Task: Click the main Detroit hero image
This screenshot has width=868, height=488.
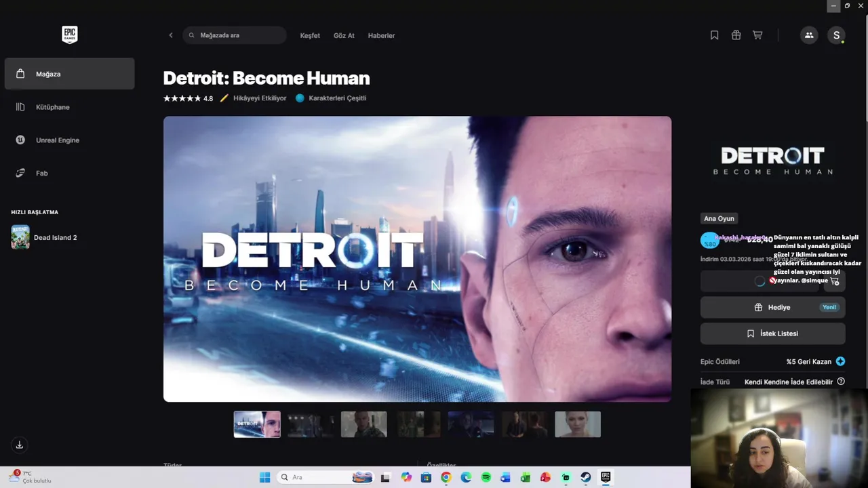Action: point(417,259)
